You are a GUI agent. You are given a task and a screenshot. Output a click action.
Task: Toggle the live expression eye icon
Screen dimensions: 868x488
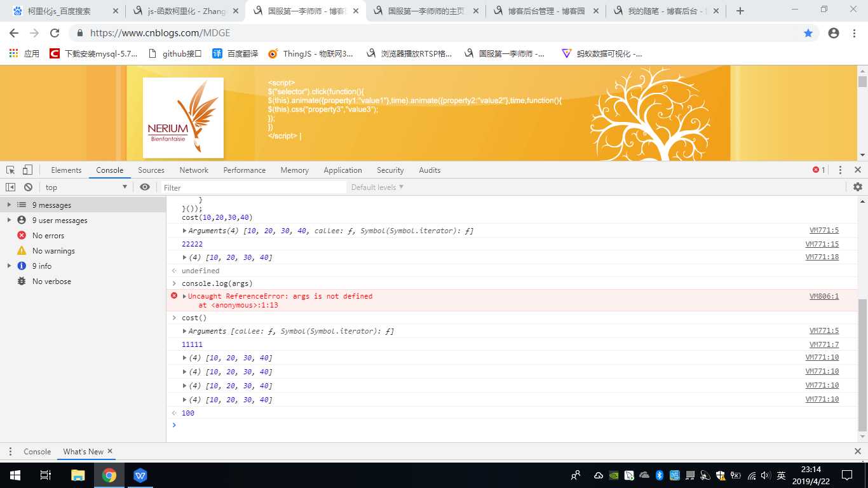(145, 187)
